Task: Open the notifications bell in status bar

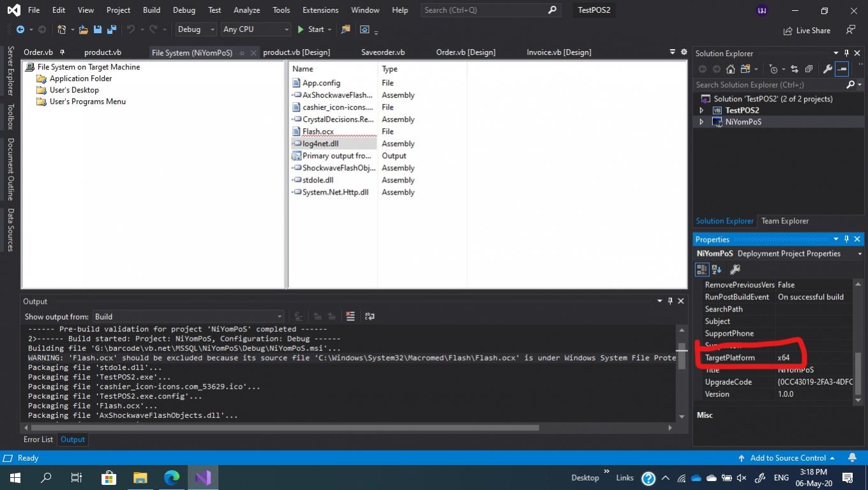Action: (x=852, y=458)
